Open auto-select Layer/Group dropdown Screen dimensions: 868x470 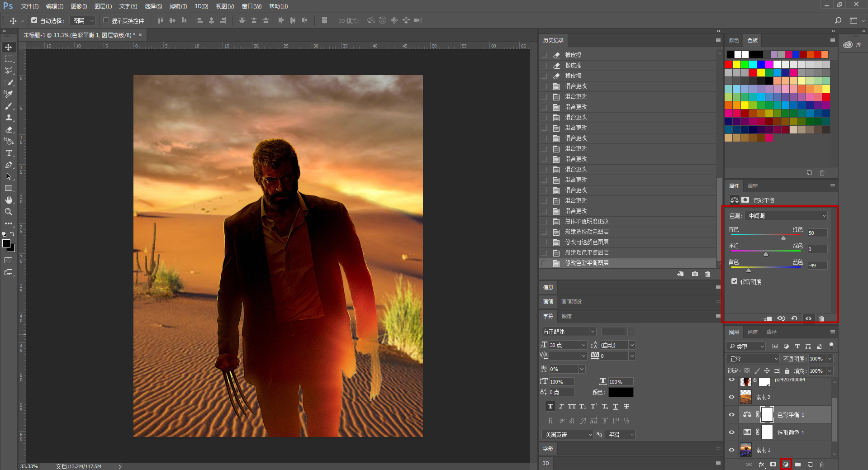[83, 20]
